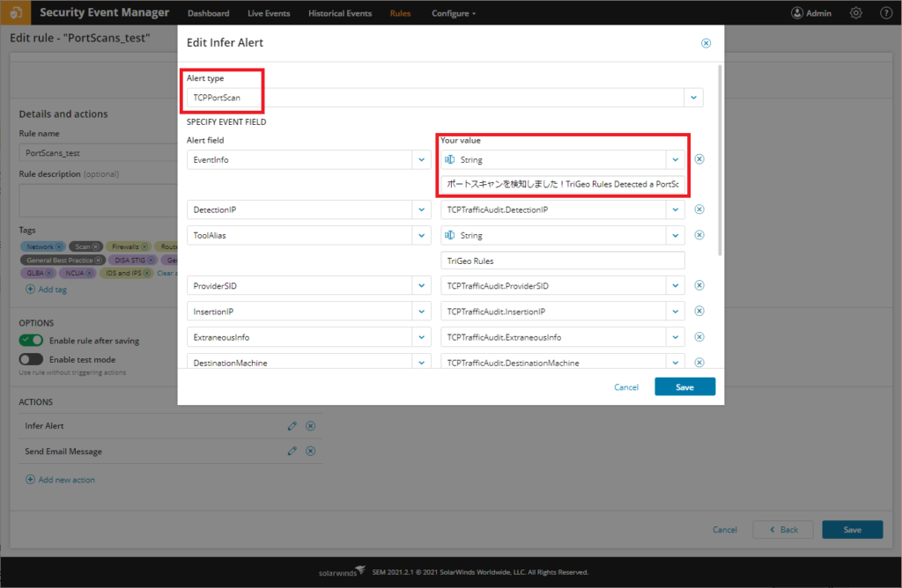Toggle Enable rule after saving switch
Image resolution: width=902 pixels, height=588 pixels.
(x=31, y=341)
